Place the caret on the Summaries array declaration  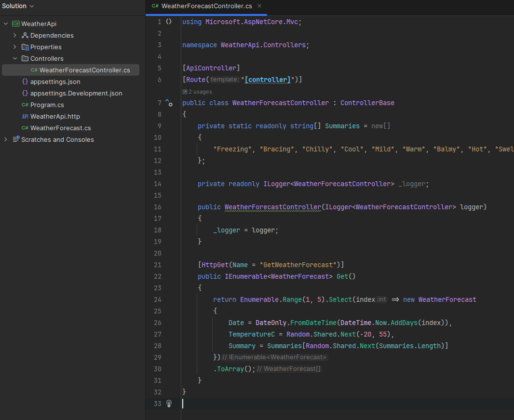pyautogui.click(x=342, y=125)
